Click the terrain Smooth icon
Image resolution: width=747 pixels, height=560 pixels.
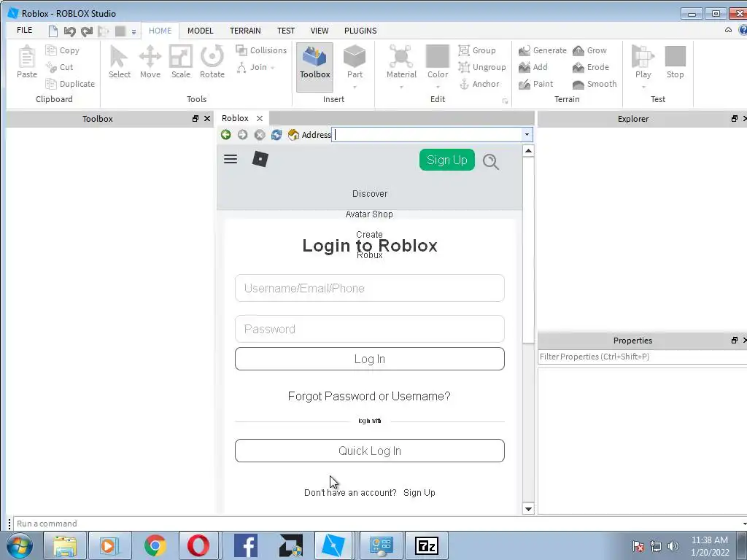tap(578, 84)
